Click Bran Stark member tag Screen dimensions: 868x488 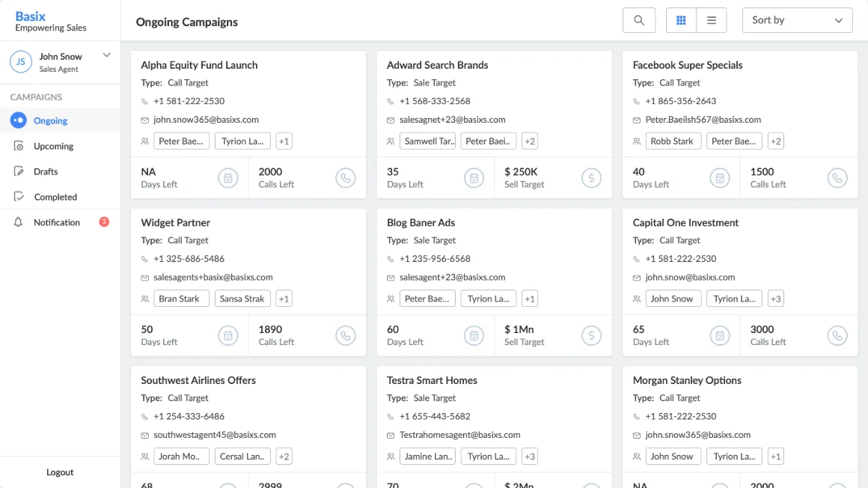182,299
